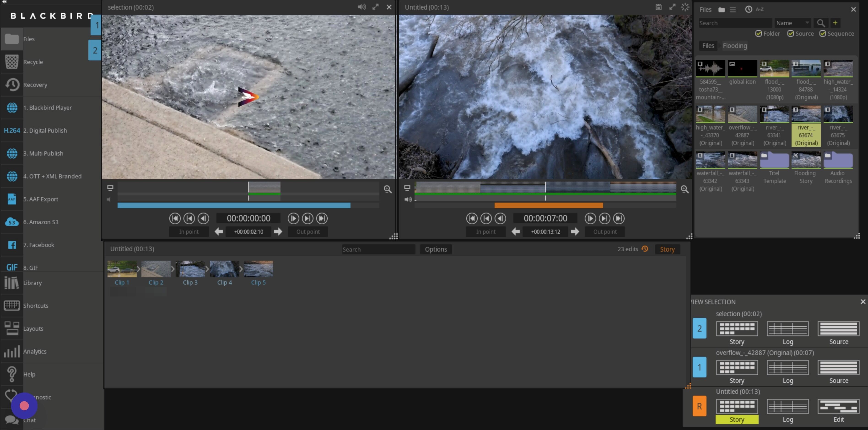
Task: Set Out point in selection viewer
Action: (x=308, y=232)
